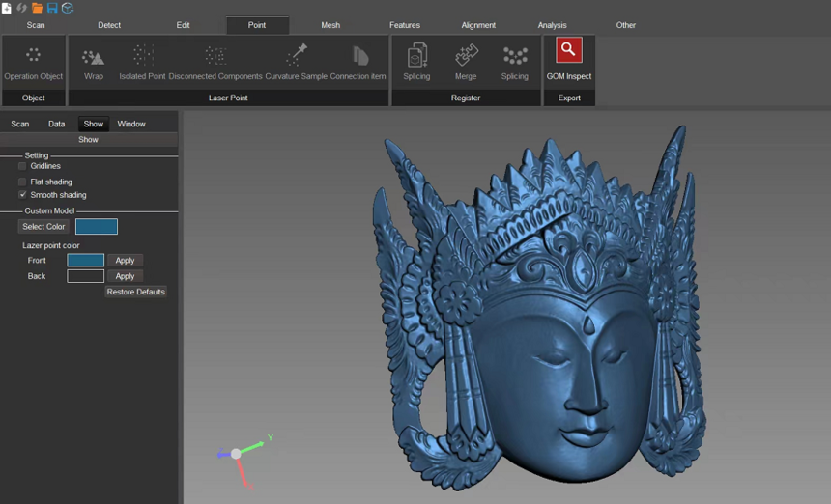The image size is (831, 504).
Task: Click the Show panel header bar
Action: 89,140
